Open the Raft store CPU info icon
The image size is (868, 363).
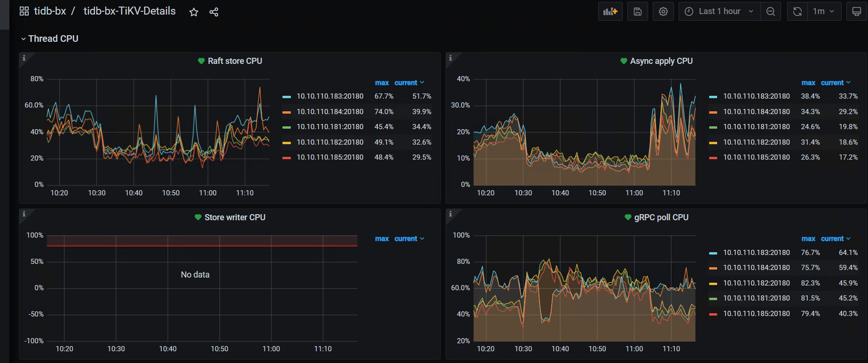(24, 58)
